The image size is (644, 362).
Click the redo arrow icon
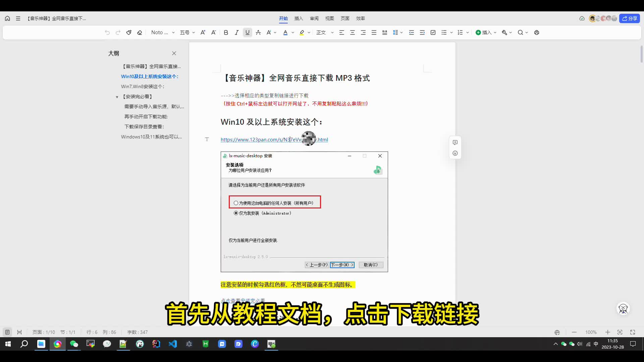coord(118,33)
